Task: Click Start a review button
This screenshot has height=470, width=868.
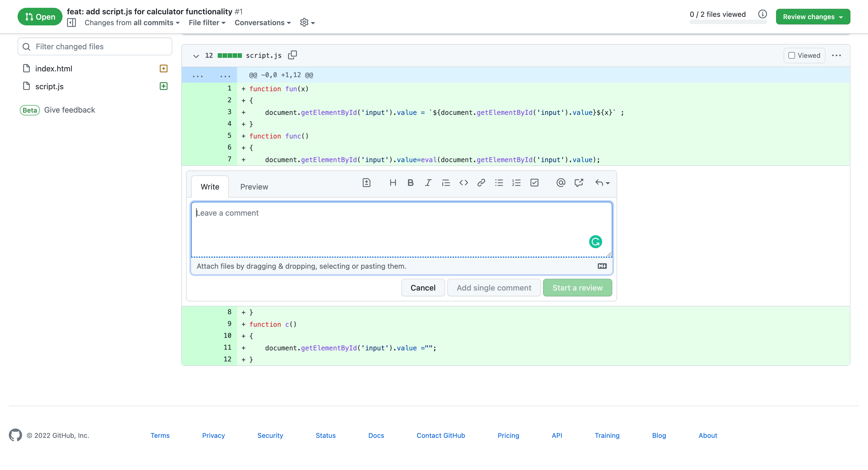Action: (577, 288)
